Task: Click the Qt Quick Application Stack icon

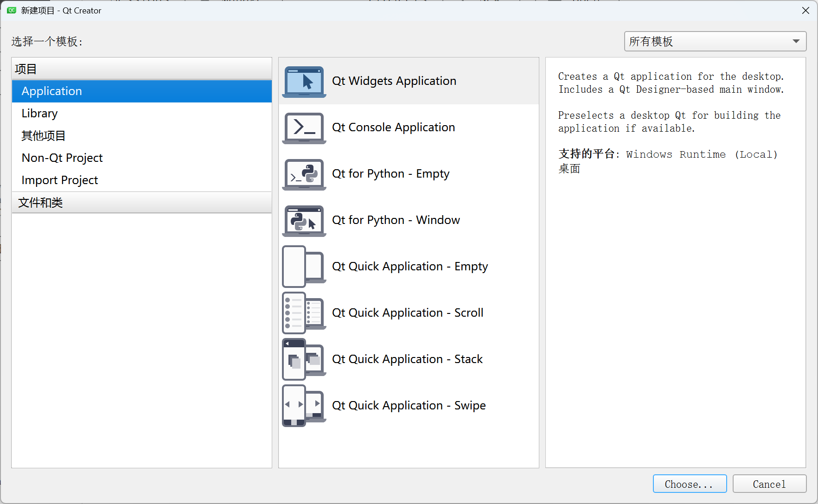Action: click(x=304, y=359)
